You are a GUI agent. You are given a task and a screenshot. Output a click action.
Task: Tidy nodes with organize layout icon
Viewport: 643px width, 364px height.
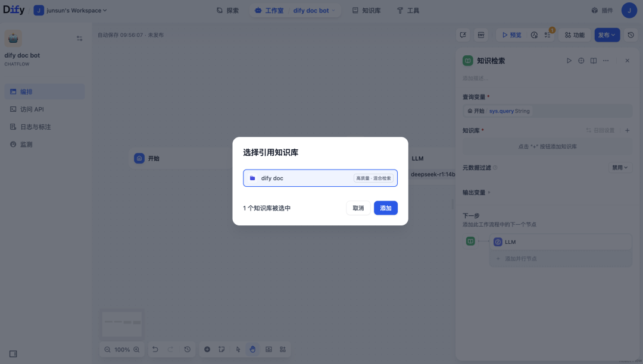[283, 349]
